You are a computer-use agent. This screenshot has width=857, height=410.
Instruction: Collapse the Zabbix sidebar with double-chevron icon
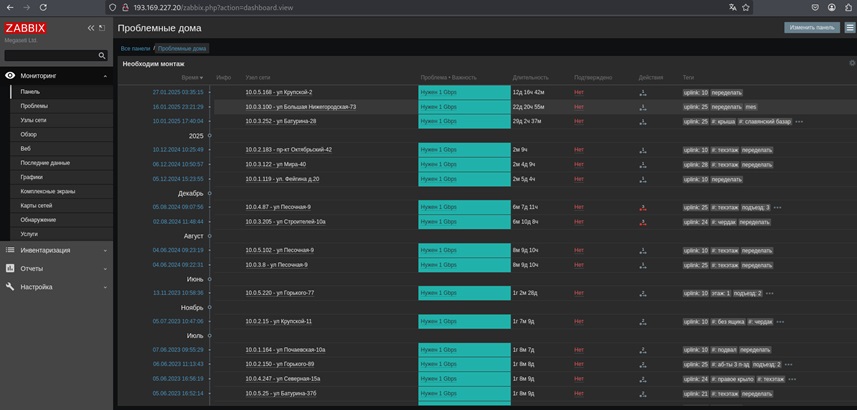(91, 28)
